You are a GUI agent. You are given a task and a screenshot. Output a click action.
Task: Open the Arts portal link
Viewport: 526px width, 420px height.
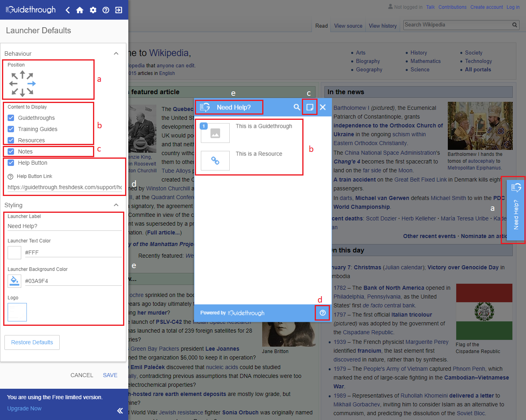[x=361, y=52]
